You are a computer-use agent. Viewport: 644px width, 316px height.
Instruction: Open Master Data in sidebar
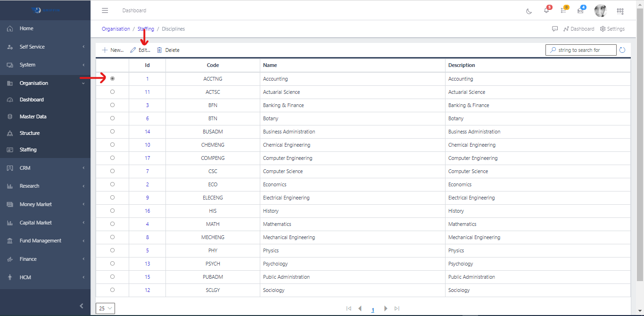pyautogui.click(x=33, y=116)
